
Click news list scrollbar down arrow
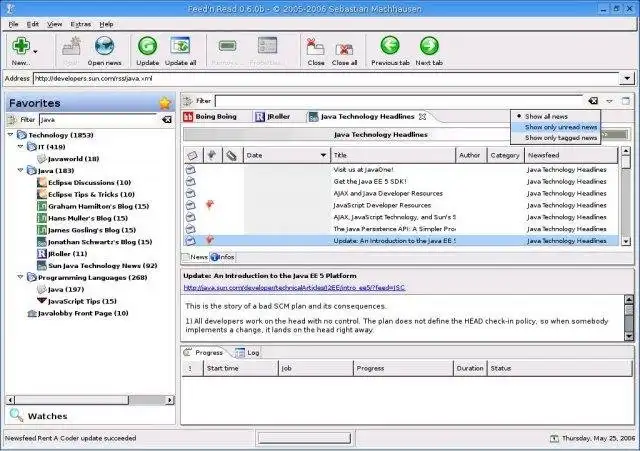[x=626, y=241]
